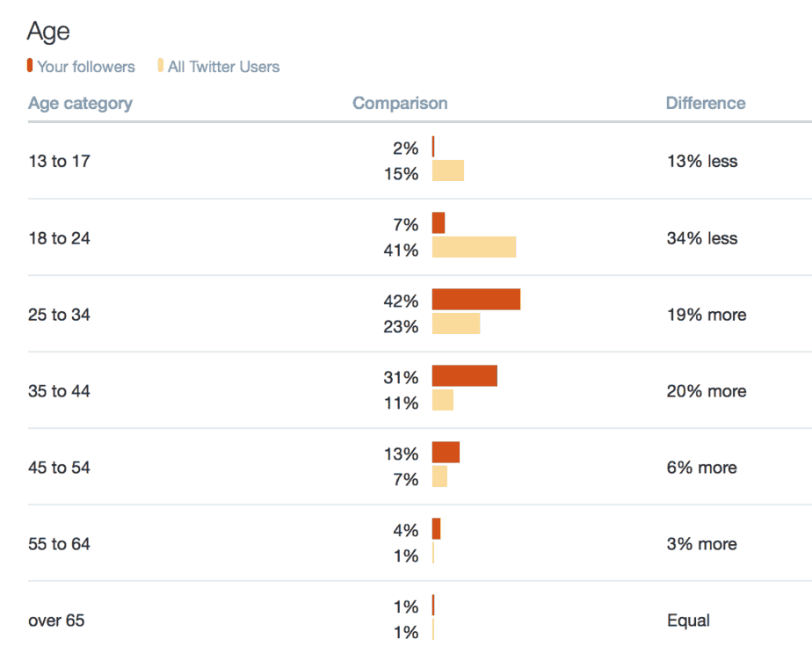Select the '18 to 24' age row label

59,238
